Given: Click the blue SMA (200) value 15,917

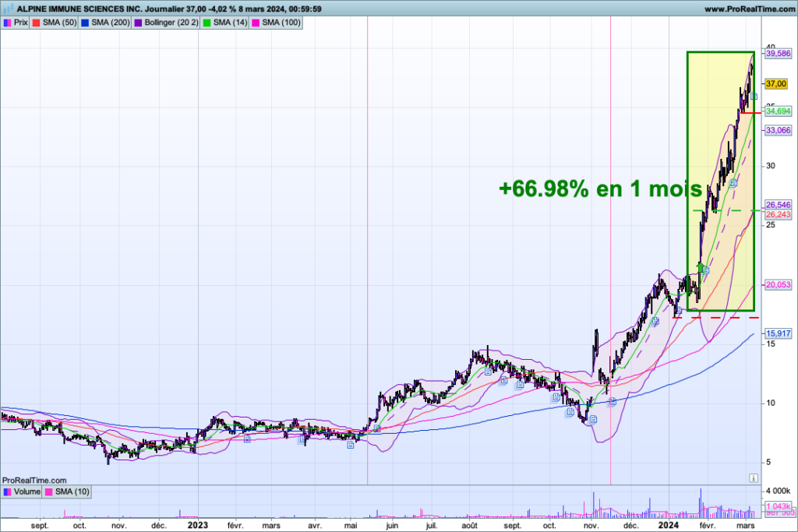Looking at the screenshot, I should (x=779, y=333).
